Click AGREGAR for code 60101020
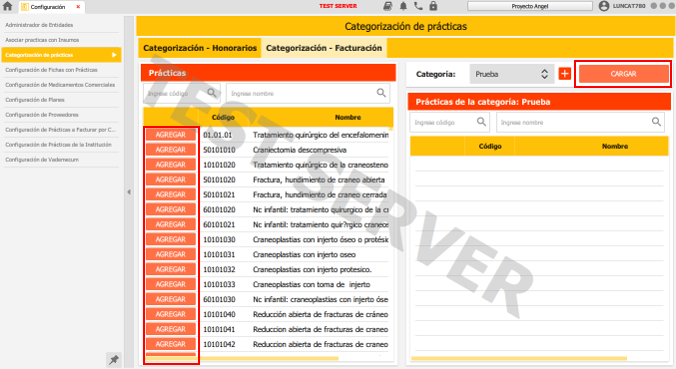676x369 pixels. (x=171, y=210)
